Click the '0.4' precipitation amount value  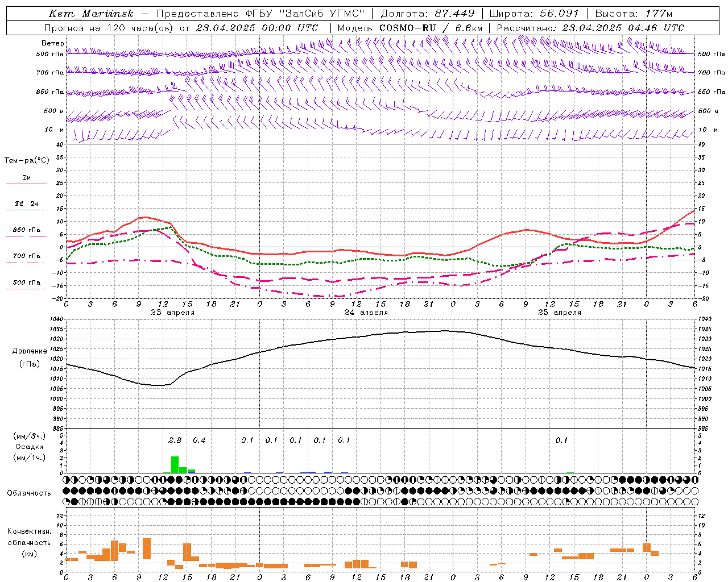(199, 440)
